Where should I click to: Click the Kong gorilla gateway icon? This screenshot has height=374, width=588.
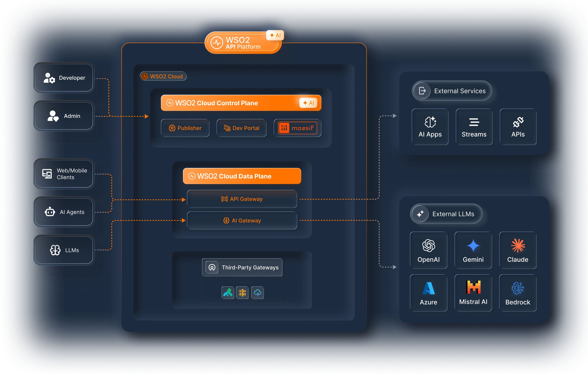[x=228, y=293]
